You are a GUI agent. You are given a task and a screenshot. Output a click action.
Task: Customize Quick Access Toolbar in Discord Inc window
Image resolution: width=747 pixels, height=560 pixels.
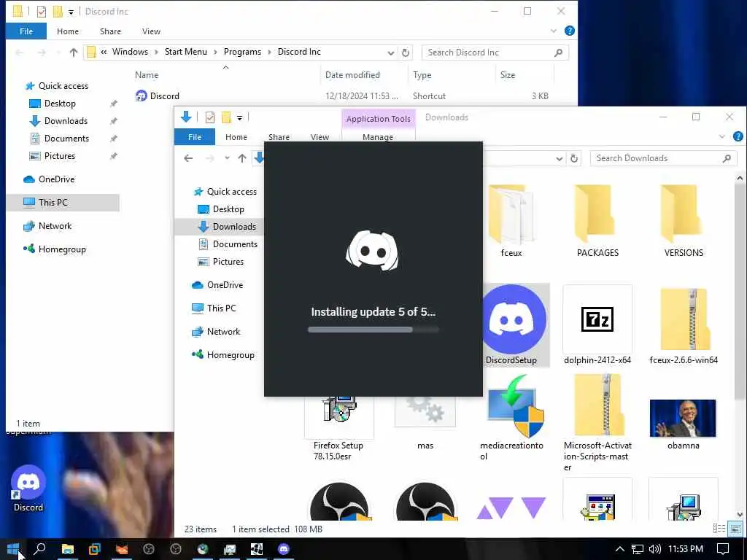coord(71,12)
